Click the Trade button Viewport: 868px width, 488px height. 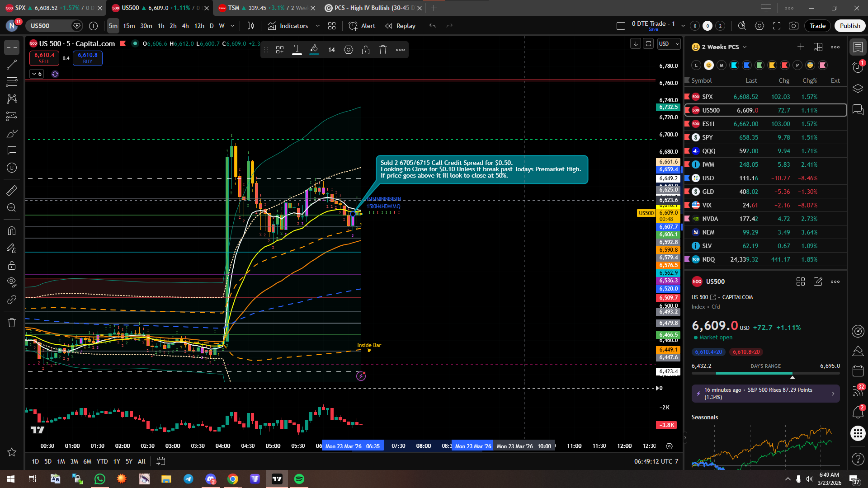tap(817, 26)
